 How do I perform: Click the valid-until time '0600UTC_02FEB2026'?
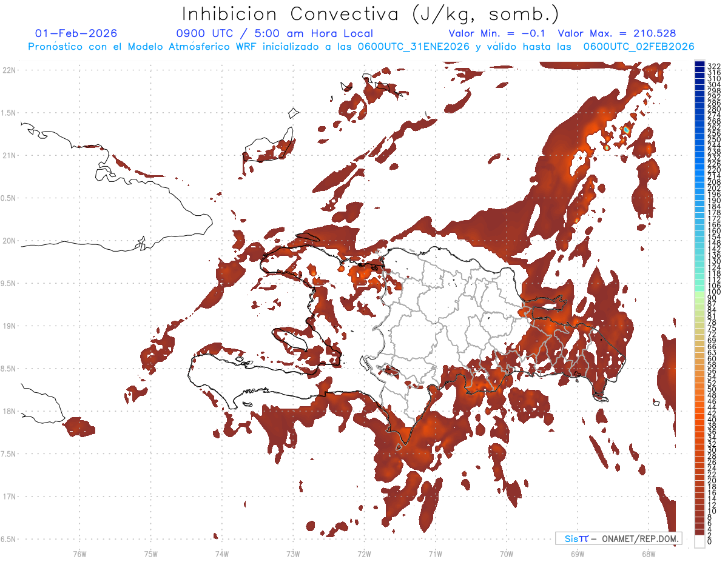click(x=639, y=47)
